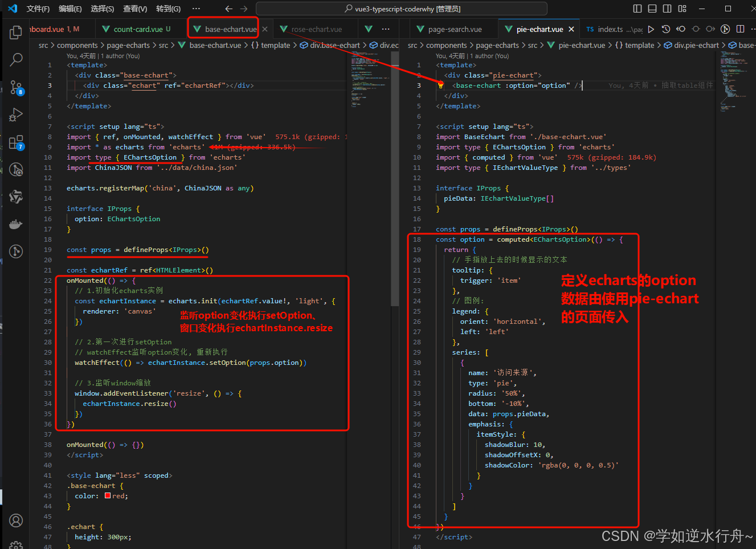Open the 转到(G) menu
The height and width of the screenshot is (549, 756).
[168, 9]
